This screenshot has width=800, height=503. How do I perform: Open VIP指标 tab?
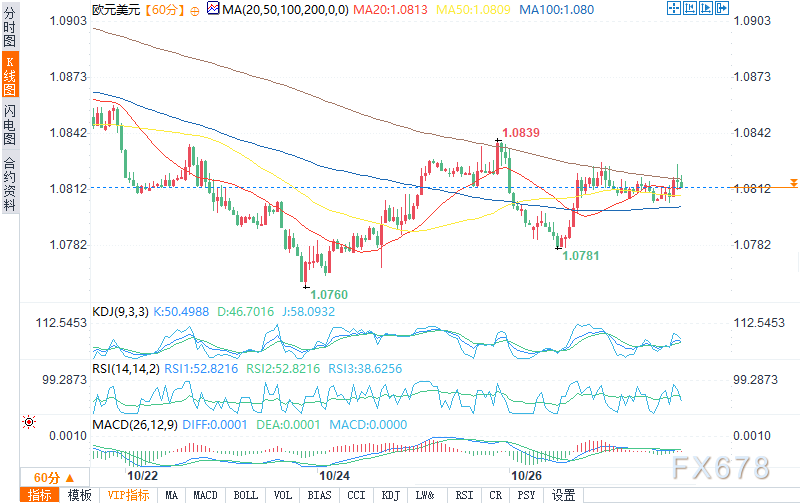(x=129, y=495)
